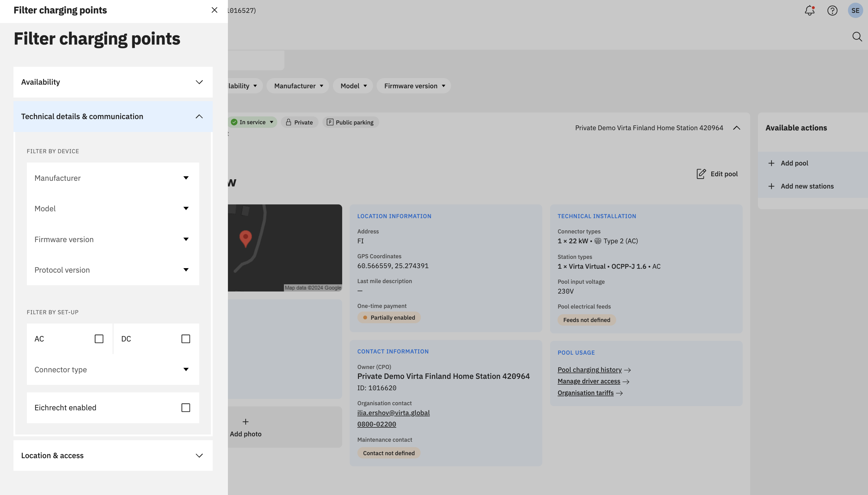868x495 pixels.
Task: Click the parking P icon badge
Action: (x=330, y=122)
